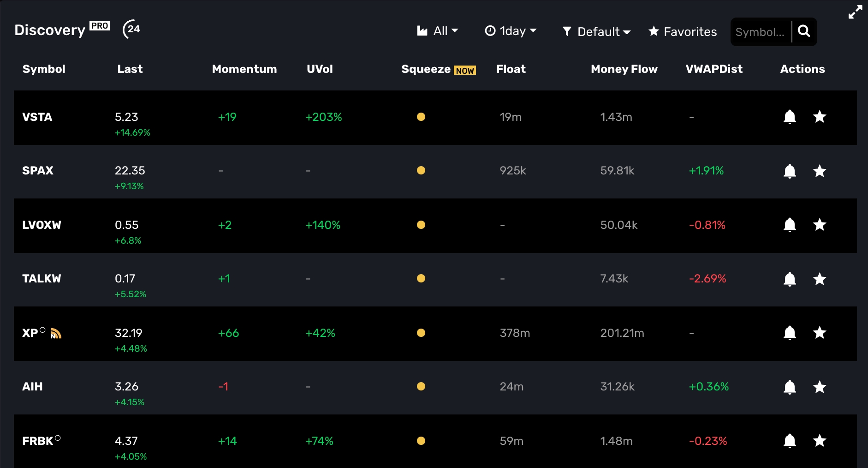Click the bell icon in the AIH row

(790, 387)
